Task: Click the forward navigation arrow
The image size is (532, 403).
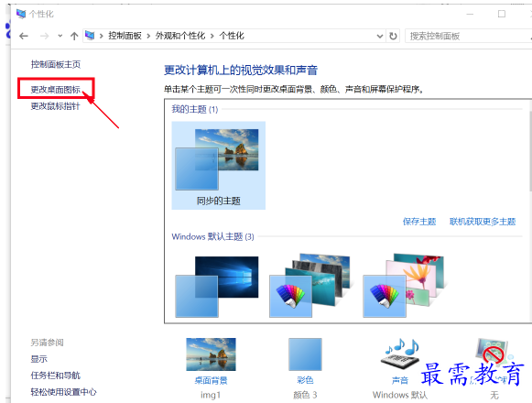Action: (45, 36)
